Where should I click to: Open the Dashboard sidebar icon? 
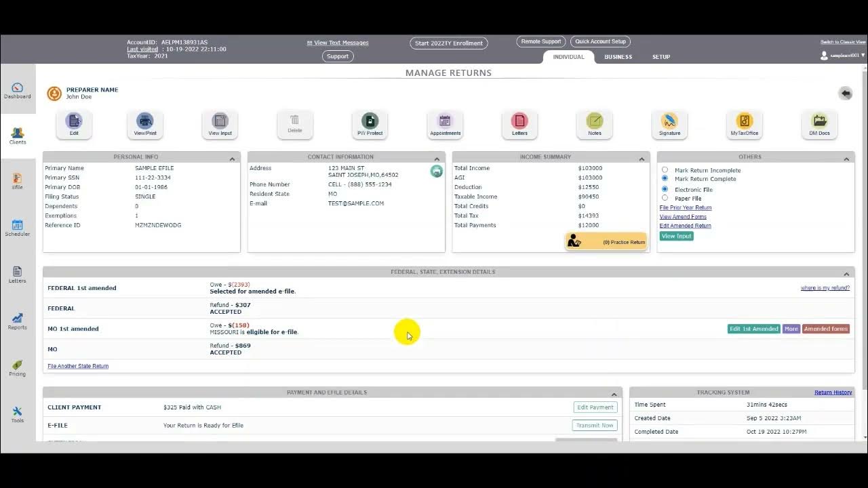pyautogui.click(x=17, y=91)
